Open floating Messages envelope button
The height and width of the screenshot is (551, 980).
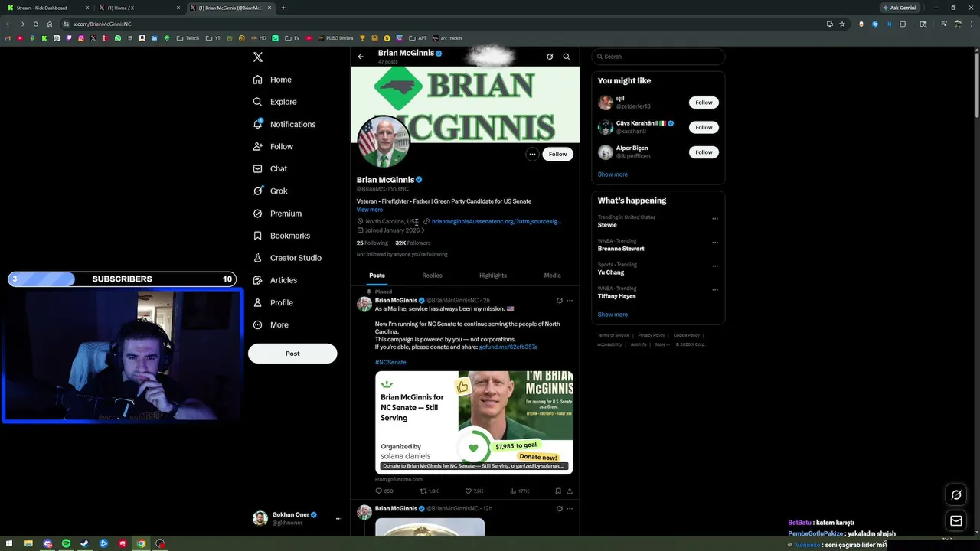click(956, 521)
